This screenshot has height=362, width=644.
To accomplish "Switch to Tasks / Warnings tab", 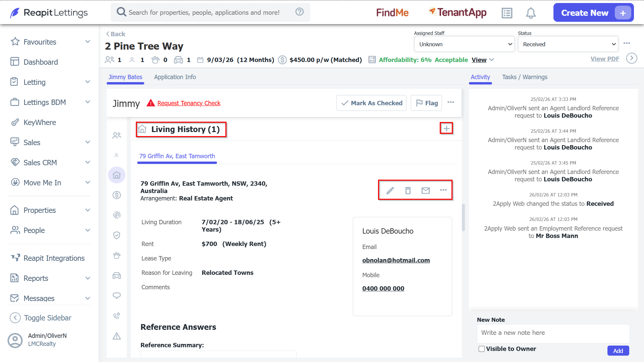I will 525,77.
